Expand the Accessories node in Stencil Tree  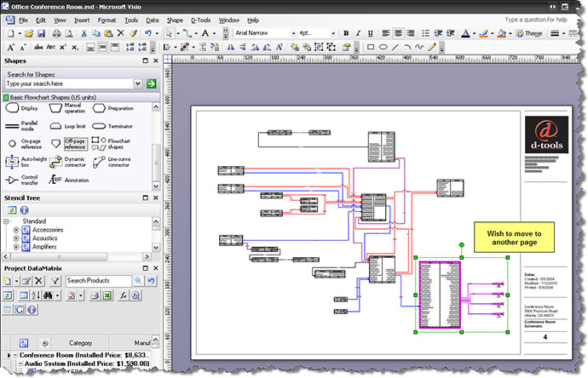coord(16,230)
